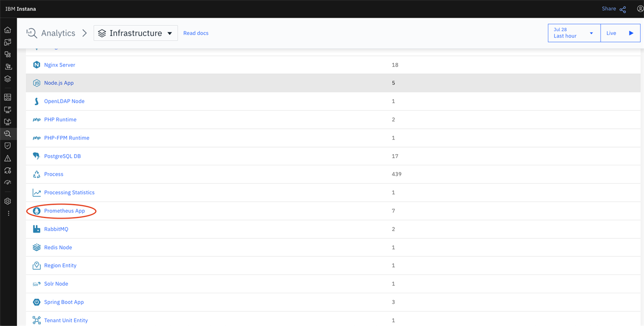Screen dimensions: 644x326
Task: Open the Tenant Unit Entity link
Action: pyautogui.click(x=66, y=321)
